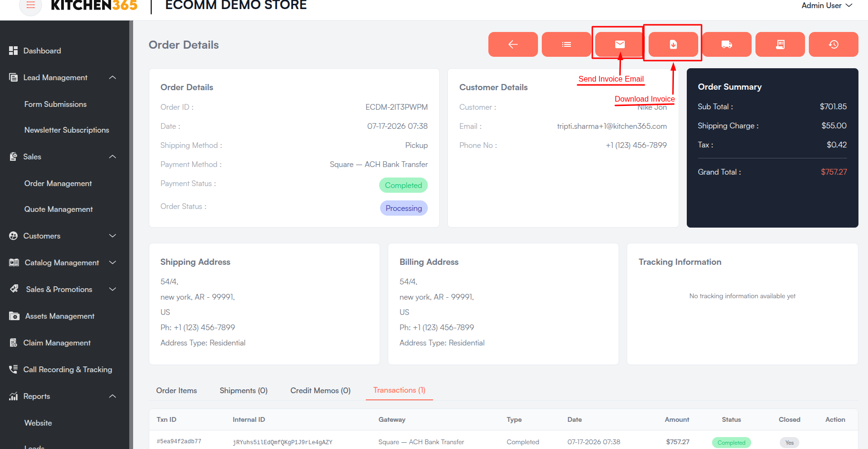Screen dimensions: 868x449
Task: Open the Admin User dropdown
Action: (x=827, y=6)
